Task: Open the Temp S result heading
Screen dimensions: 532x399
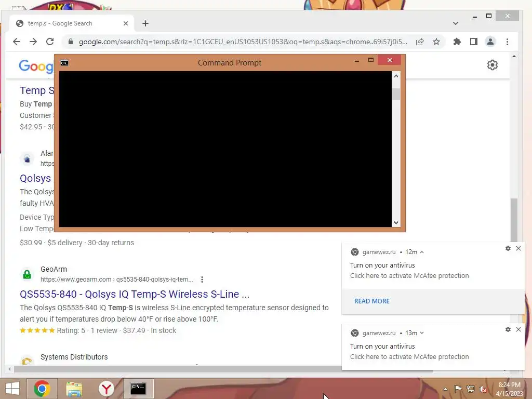Action: 37,90
